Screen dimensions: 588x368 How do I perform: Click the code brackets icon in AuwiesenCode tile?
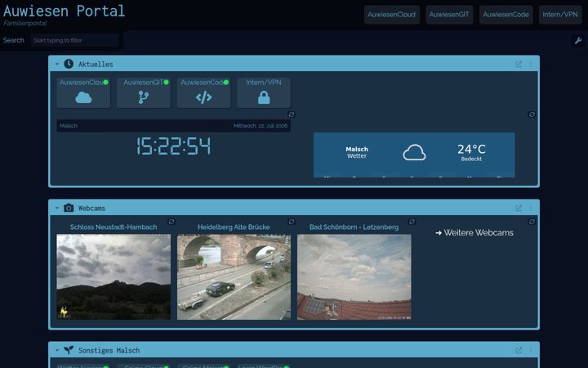click(203, 97)
